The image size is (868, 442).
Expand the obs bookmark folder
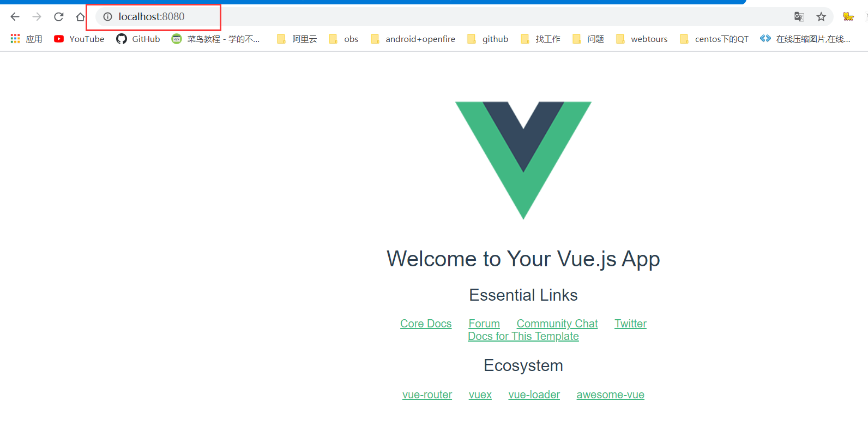(x=343, y=39)
